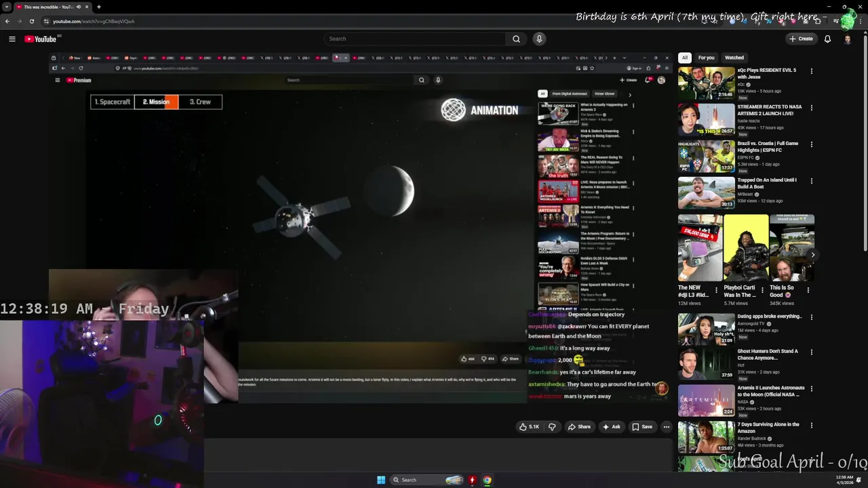Open Chrome from the taskbar
868x488 pixels.
click(x=487, y=480)
